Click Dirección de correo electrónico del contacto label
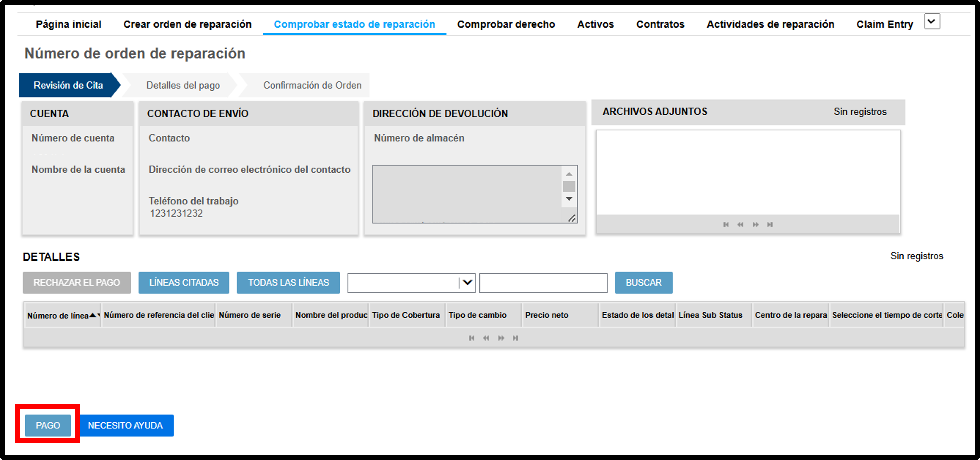 [249, 170]
